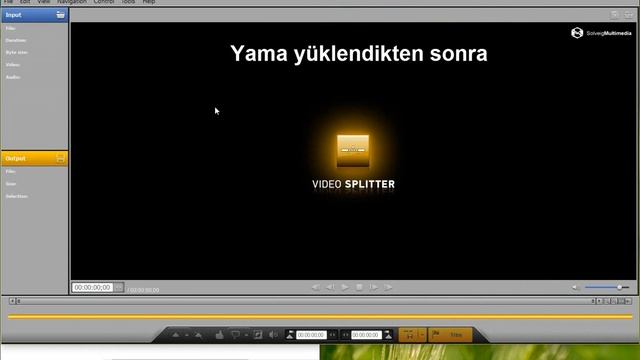The width and height of the screenshot is (640, 360).
Task: Click the orange Trim button with flag
Action: coord(450,335)
